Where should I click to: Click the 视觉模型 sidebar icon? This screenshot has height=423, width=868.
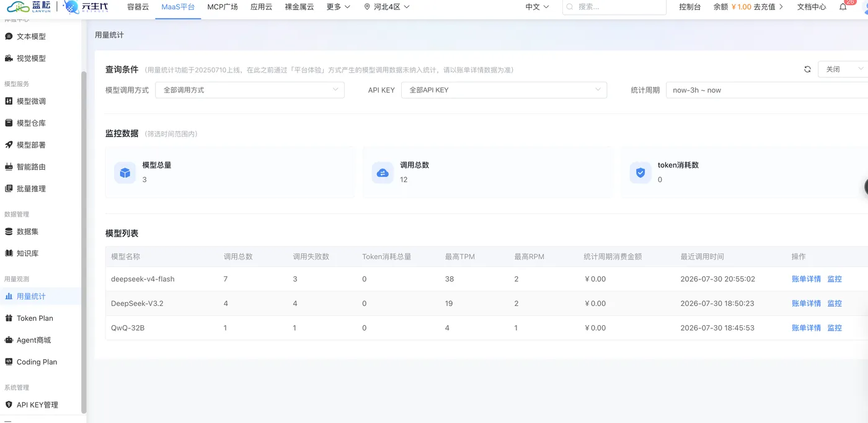tap(9, 58)
